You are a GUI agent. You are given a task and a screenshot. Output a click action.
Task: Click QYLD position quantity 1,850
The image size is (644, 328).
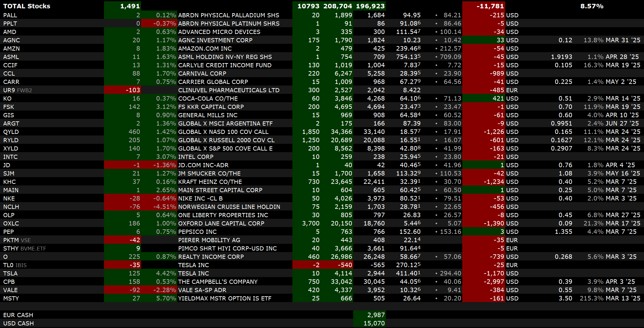(311, 132)
